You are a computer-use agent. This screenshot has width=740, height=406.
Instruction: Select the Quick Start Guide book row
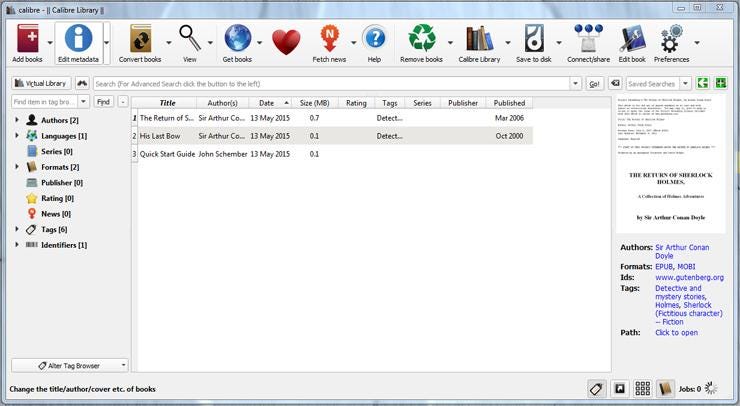[332, 153]
